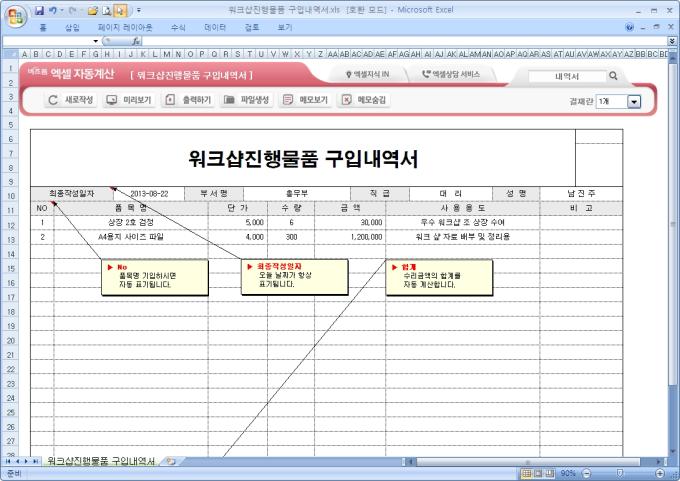680x481 pixels.
Task: Click the Select All corner of the grid
Action: click(10, 54)
